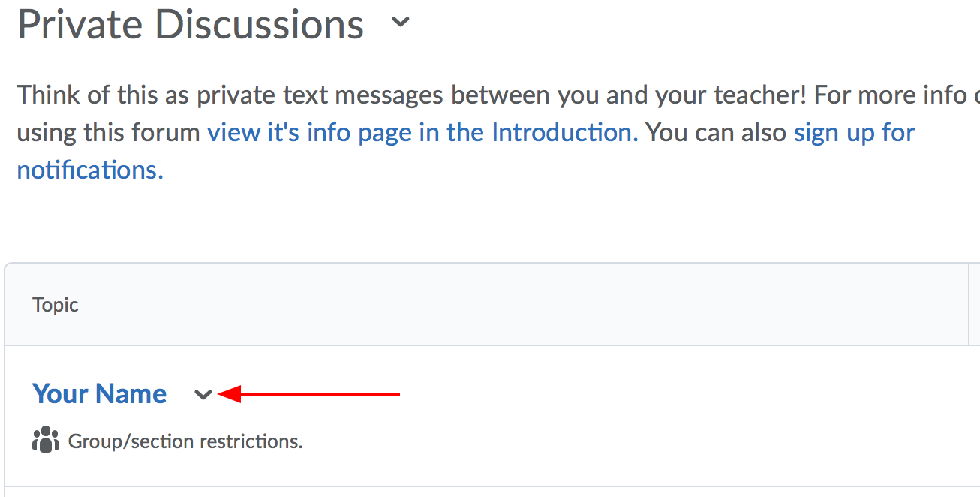Click the Private Discussions forum title
Viewport: 980px width, 497px height.
(x=191, y=24)
